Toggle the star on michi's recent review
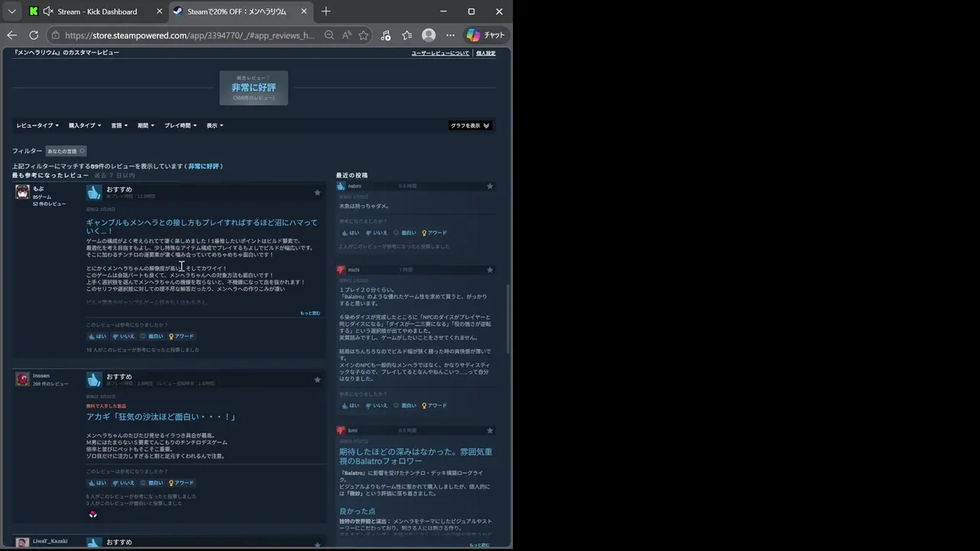 [490, 270]
